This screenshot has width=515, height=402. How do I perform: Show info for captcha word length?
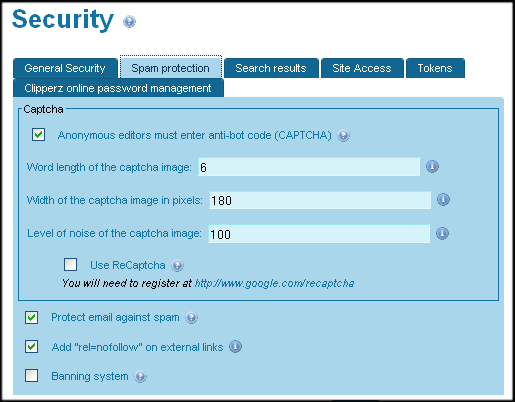432,166
